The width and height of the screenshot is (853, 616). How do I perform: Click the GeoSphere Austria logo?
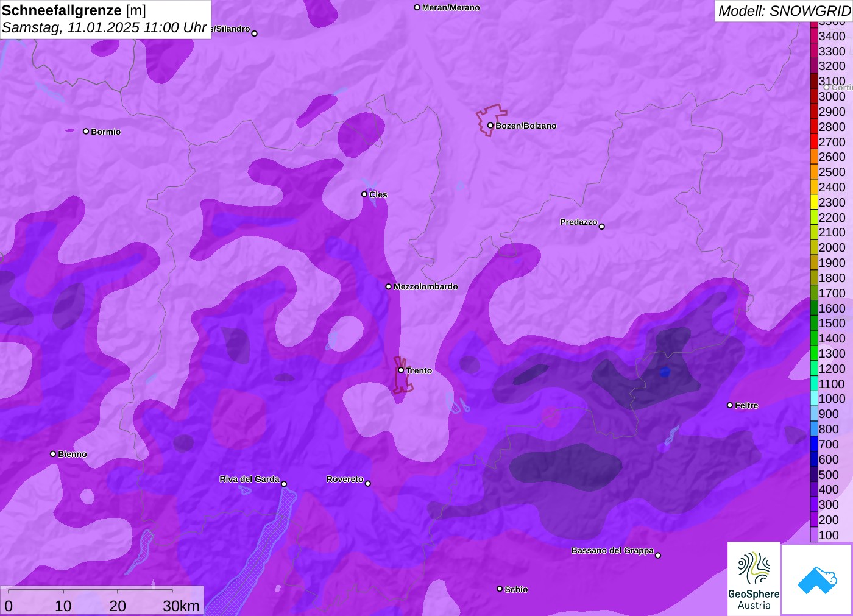[754, 578]
